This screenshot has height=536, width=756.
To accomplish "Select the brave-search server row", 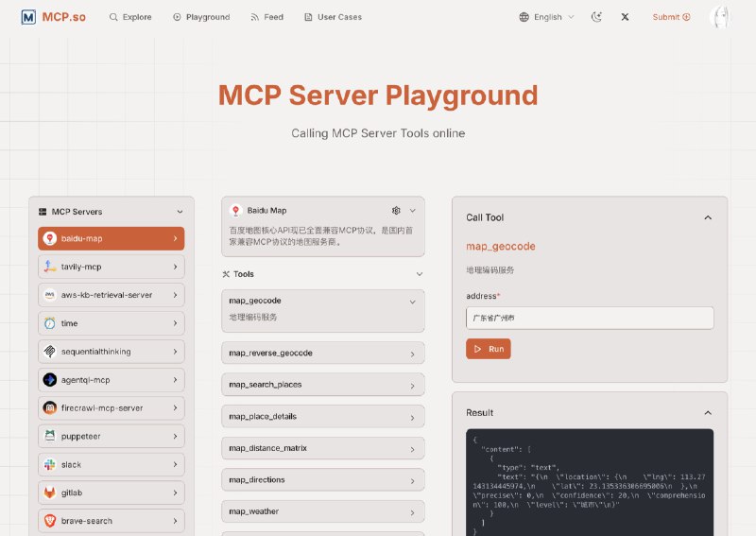I will 112,521.
